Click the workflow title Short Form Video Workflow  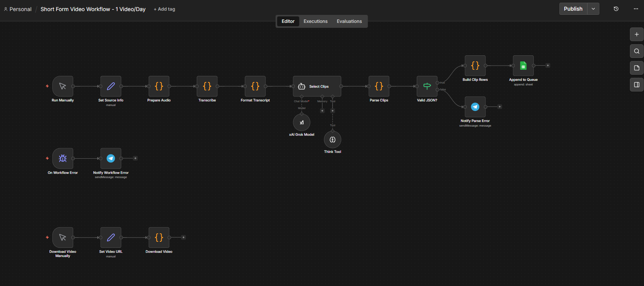coord(93,9)
